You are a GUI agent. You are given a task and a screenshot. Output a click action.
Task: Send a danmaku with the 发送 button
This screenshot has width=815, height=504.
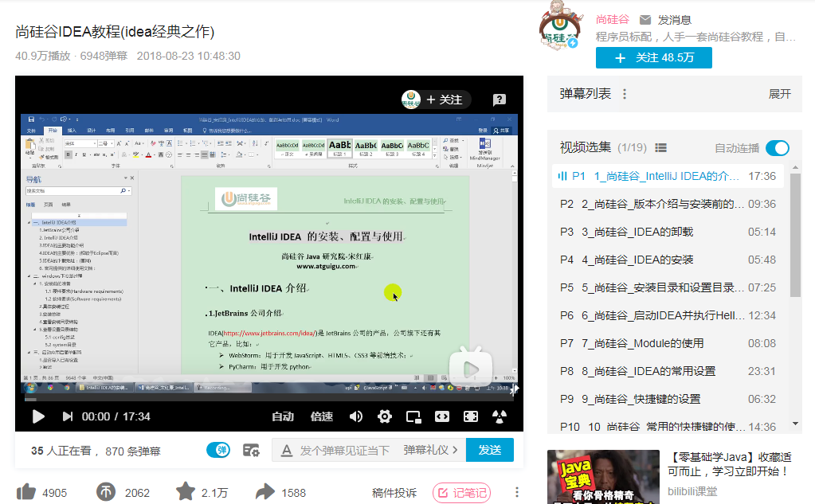coord(489,450)
